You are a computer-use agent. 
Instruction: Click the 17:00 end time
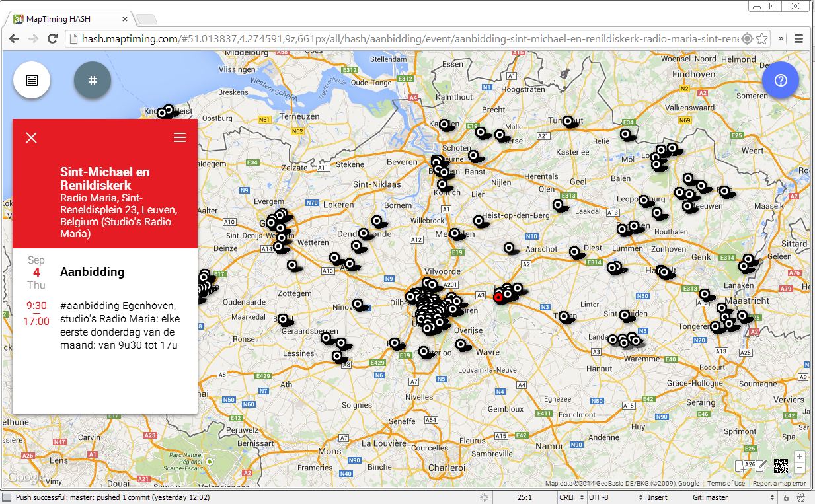tap(36, 322)
